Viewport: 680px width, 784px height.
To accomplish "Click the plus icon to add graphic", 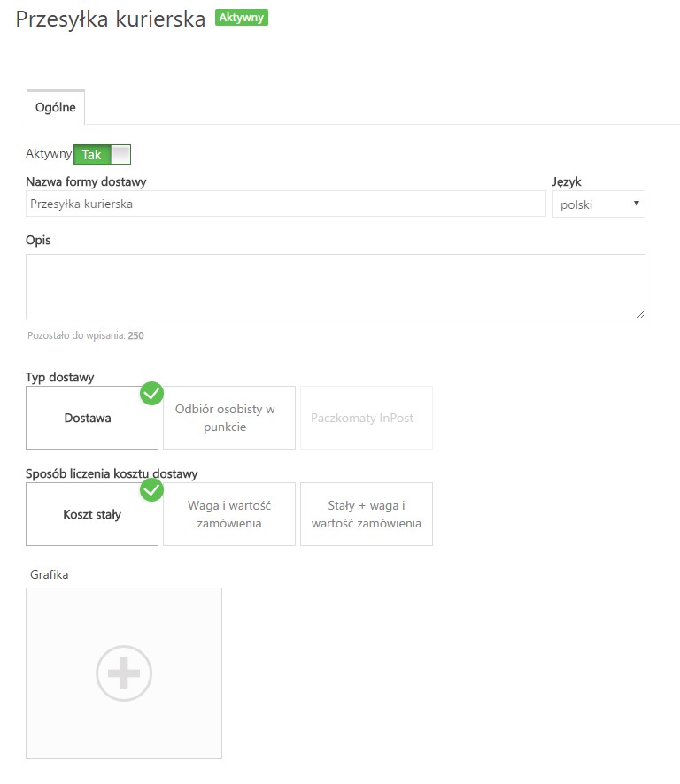I will coord(124,673).
